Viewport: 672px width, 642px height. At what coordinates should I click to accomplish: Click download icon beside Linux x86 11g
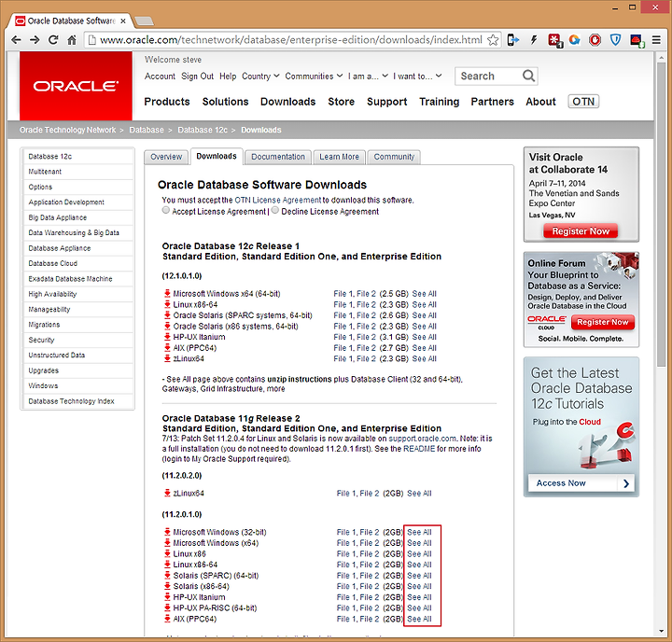point(167,553)
